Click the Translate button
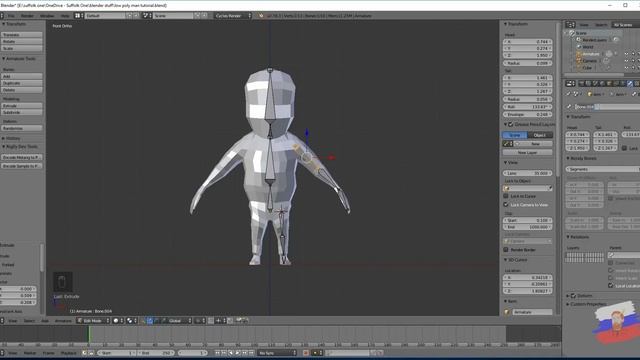The image size is (640, 360). pyautogui.click(x=22, y=35)
